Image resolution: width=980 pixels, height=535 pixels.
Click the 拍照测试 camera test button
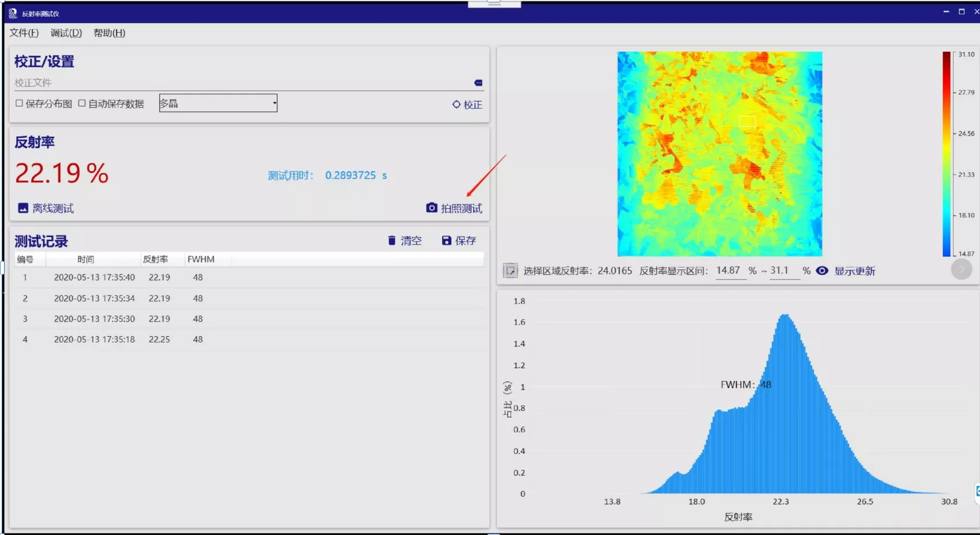454,208
